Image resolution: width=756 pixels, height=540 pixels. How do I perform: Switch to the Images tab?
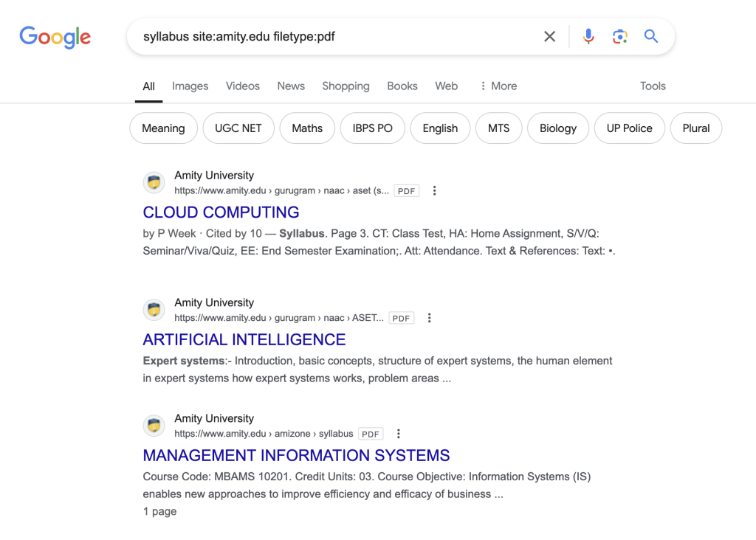190,86
